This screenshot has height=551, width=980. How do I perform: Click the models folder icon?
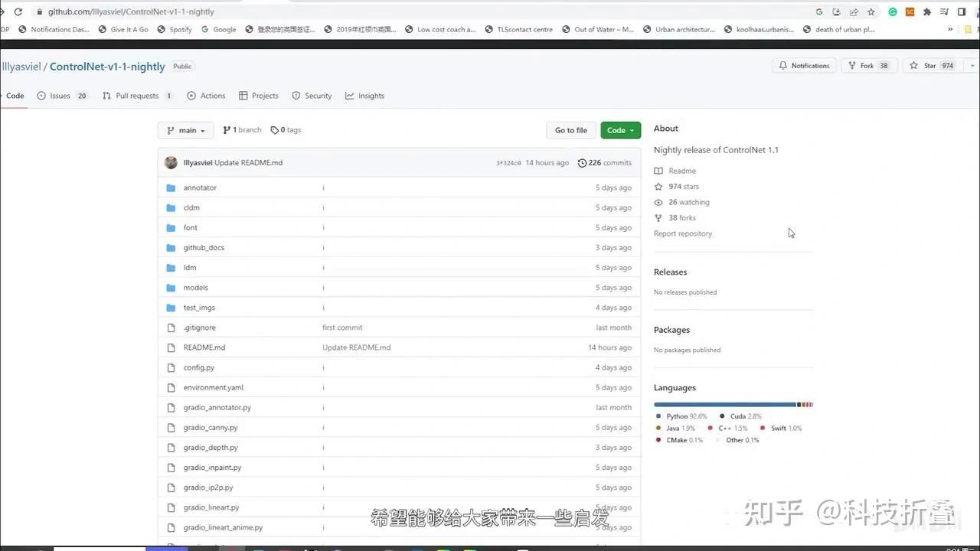(x=171, y=288)
